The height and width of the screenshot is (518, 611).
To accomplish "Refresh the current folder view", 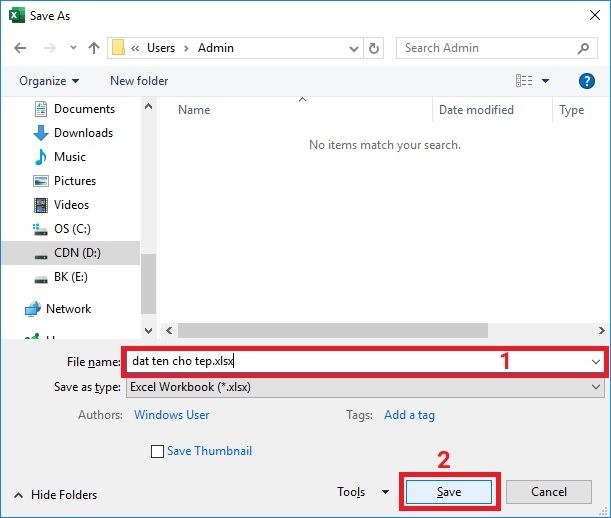I will (374, 48).
